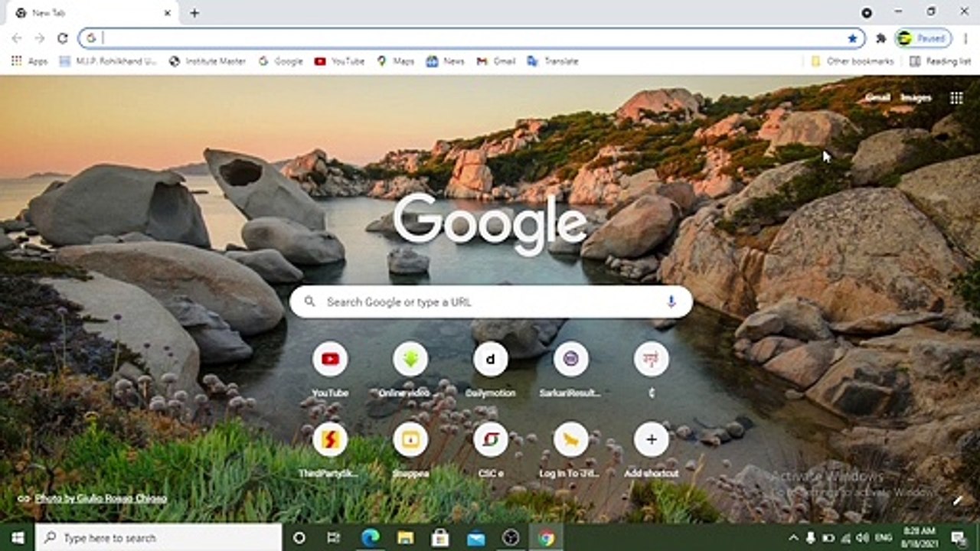Open the Google bookmark in bookmarks bar
The width and height of the screenshot is (980, 551).
[280, 61]
